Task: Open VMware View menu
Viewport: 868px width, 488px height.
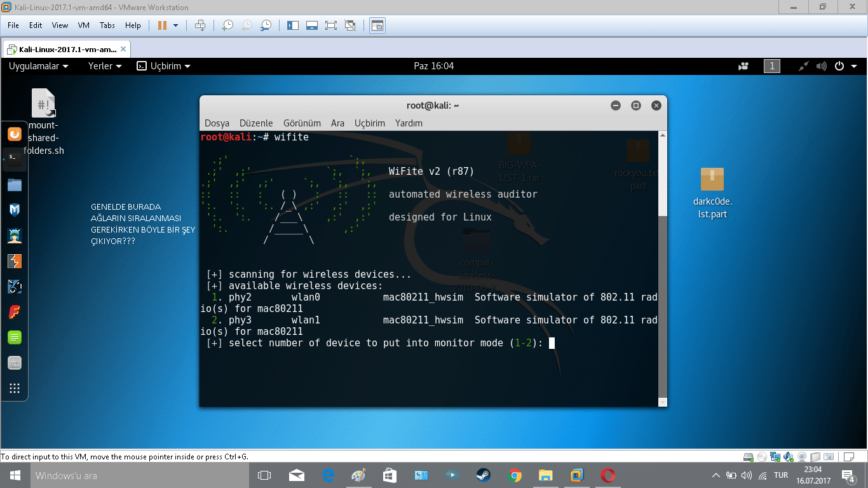Action: click(60, 25)
